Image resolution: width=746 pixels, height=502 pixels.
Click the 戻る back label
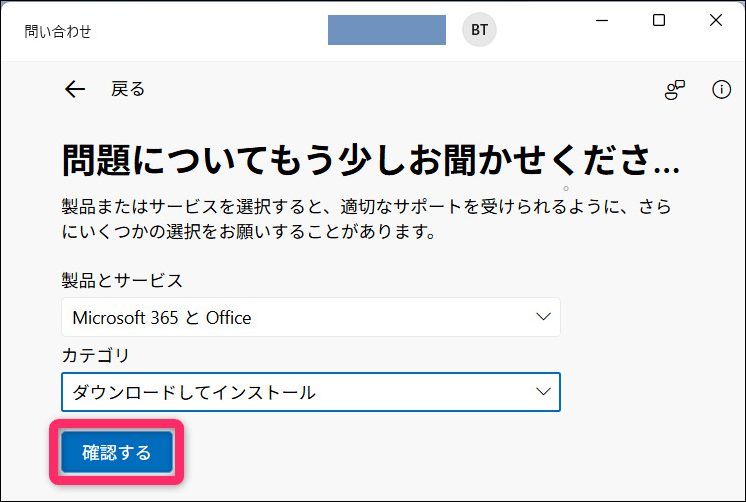pyautogui.click(x=128, y=89)
